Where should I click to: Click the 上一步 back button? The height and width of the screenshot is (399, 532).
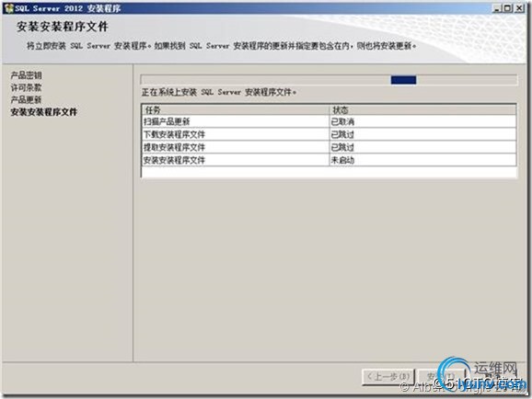pos(388,377)
